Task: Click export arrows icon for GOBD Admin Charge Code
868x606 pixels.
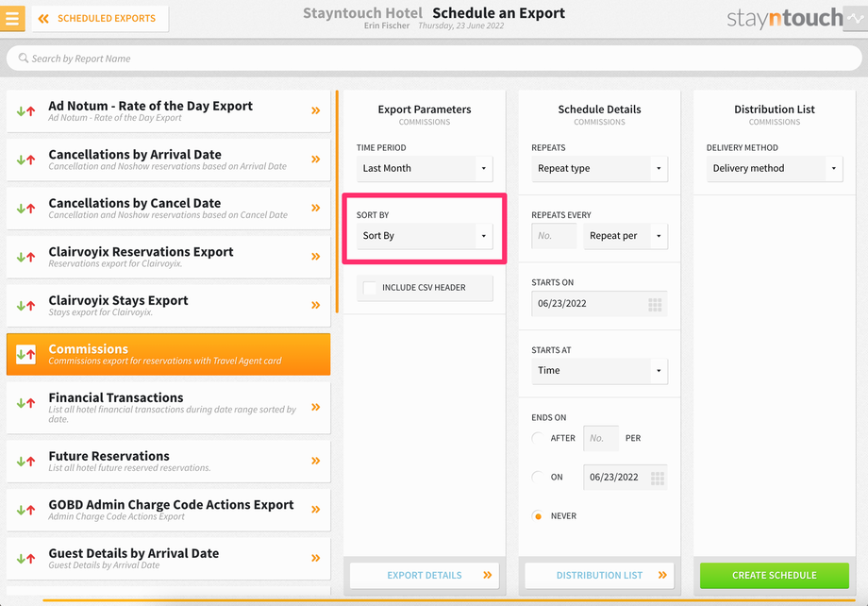Action: click(25, 510)
